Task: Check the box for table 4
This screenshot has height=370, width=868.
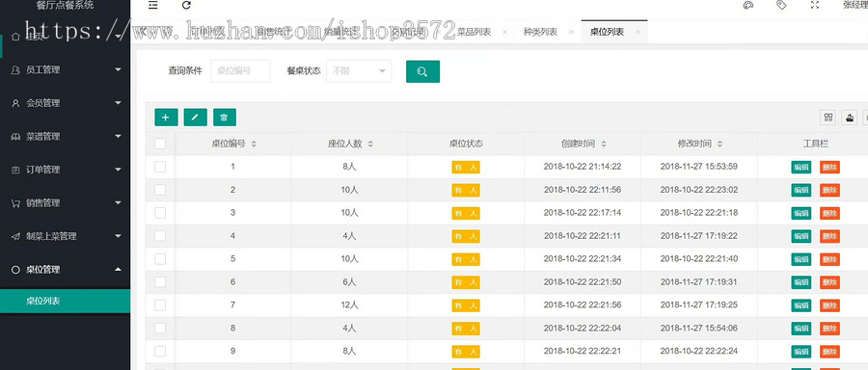Action: (x=160, y=236)
